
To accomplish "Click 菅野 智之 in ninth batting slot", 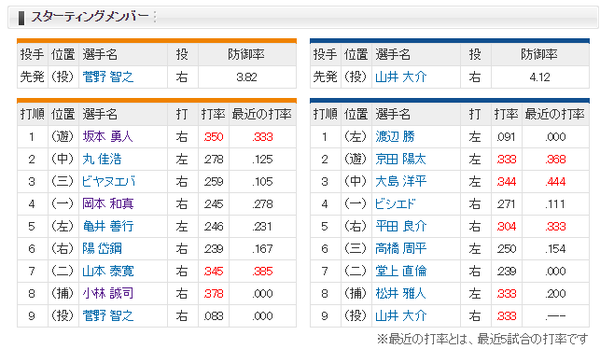I will pos(108,316).
